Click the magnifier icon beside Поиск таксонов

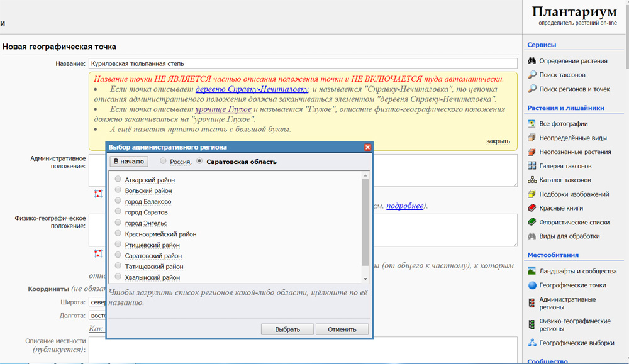click(532, 75)
